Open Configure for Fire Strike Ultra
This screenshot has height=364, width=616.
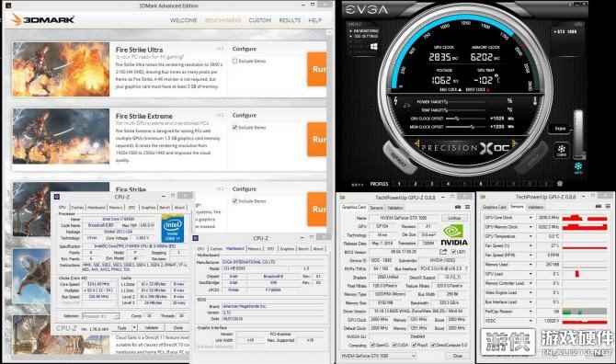click(244, 49)
